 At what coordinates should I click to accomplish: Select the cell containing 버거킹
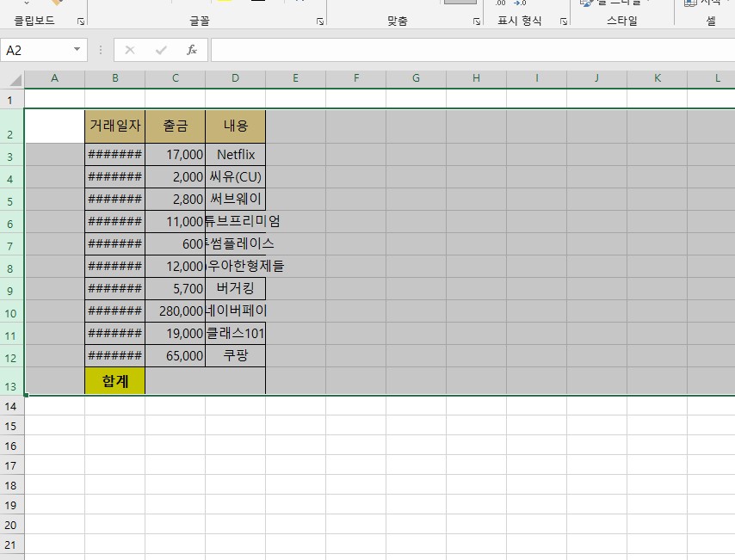coord(235,289)
